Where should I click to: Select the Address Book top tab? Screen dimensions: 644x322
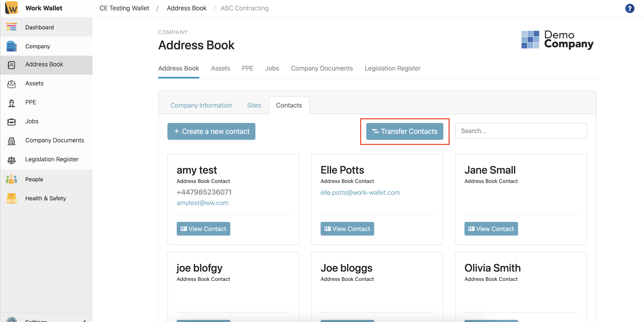pos(179,68)
